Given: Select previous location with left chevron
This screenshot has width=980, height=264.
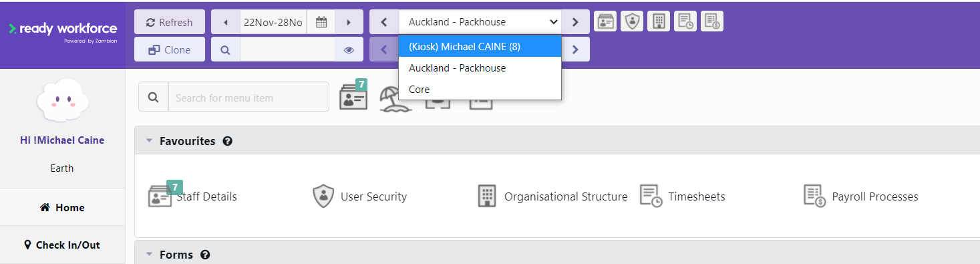Looking at the screenshot, I should pos(384,22).
